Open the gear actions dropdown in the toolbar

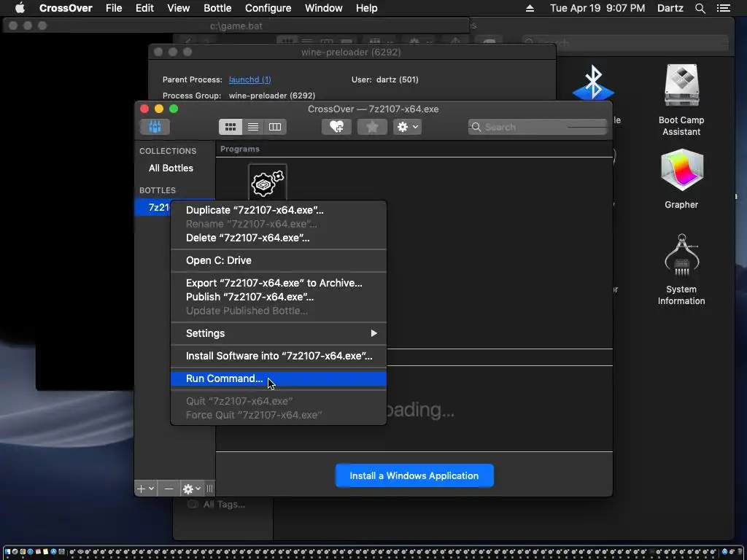pos(407,127)
